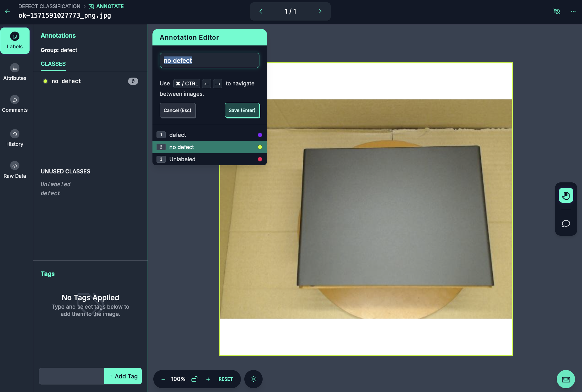Image resolution: width=582 pixels, height=392 pixels.
Task: Select the hand pan tool
Action: point(566,196)
